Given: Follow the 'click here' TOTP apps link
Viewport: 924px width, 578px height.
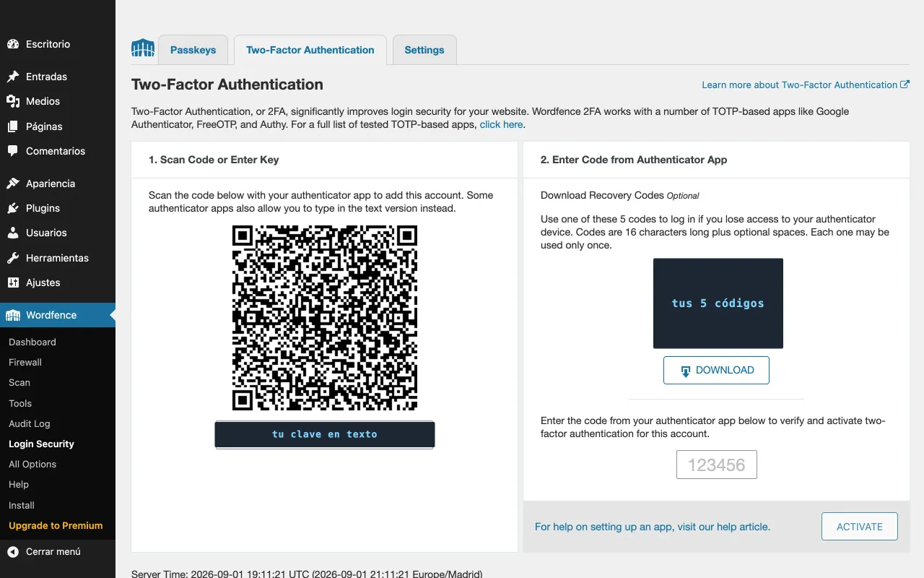Looking at the screenshot, I should 501,124.
